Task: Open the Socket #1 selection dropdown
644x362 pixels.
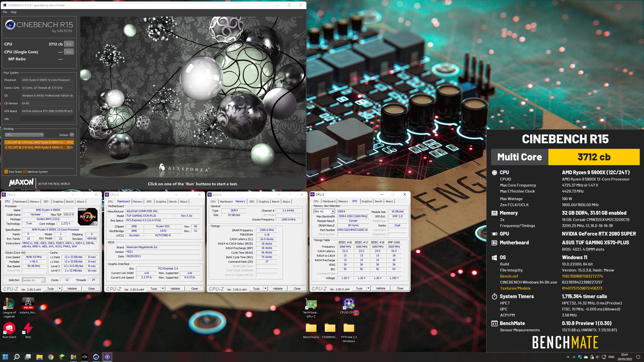Action: click(x=33, y=280)
